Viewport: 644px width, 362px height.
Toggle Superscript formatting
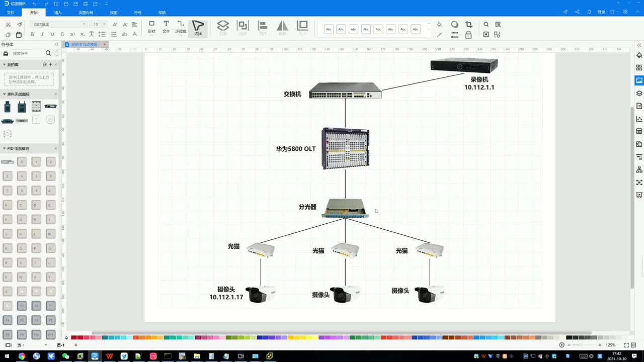click(x=72, y=35)
